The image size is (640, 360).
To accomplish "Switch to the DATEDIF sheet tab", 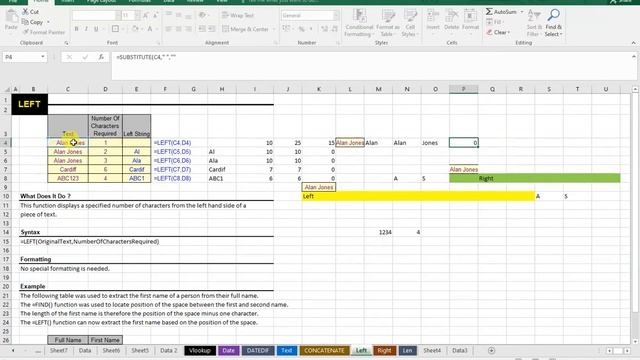I will tap(258, 351).
